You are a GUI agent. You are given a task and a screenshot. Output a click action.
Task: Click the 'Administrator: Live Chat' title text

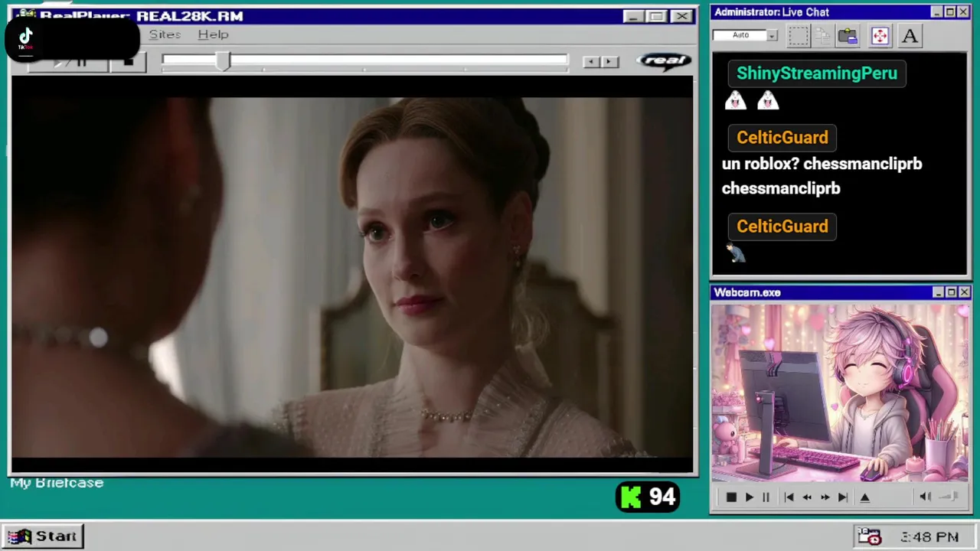(x=772, y=12)
